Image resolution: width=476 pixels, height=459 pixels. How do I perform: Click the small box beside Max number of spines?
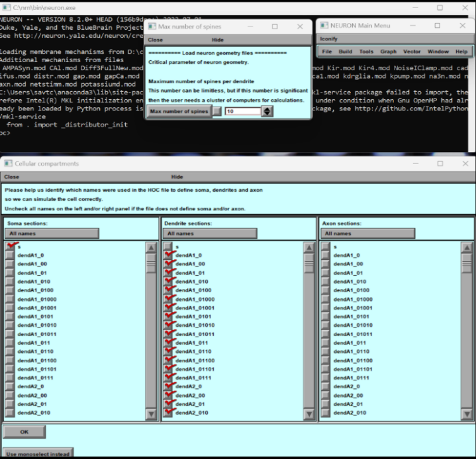[217, 111]
